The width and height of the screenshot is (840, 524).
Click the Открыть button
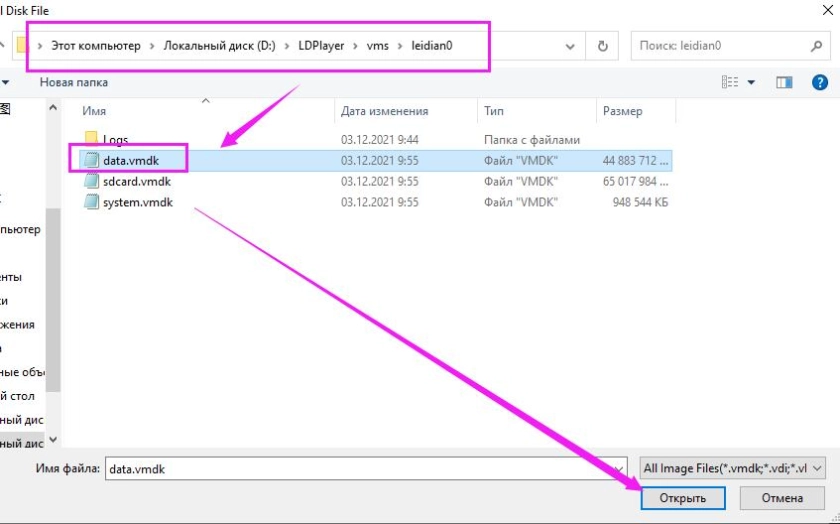pos(682,498)
